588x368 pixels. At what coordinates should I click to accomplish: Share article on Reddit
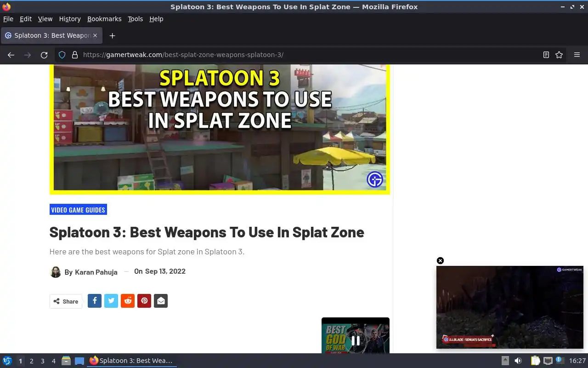pos(128,301)
